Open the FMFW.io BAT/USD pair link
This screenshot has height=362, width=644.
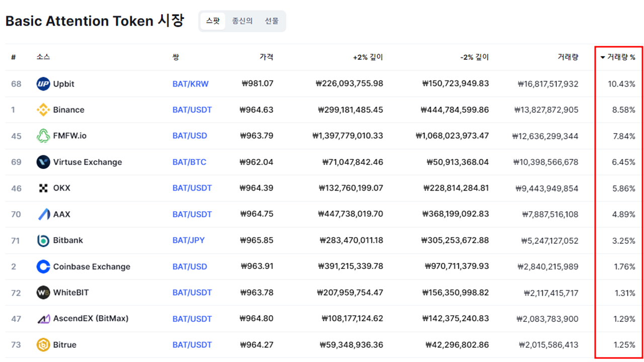tap(190, 136)
